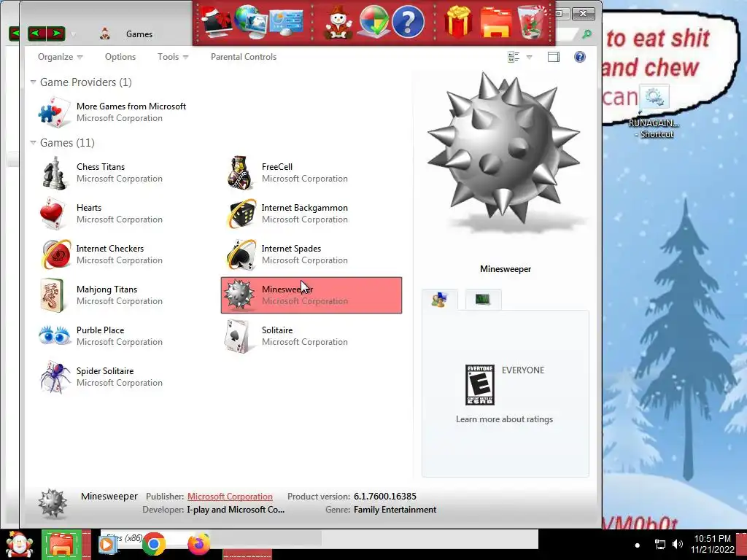Open the globe network dock icon
This screenshot has width=747, height=560.
[x=250, y=21]
